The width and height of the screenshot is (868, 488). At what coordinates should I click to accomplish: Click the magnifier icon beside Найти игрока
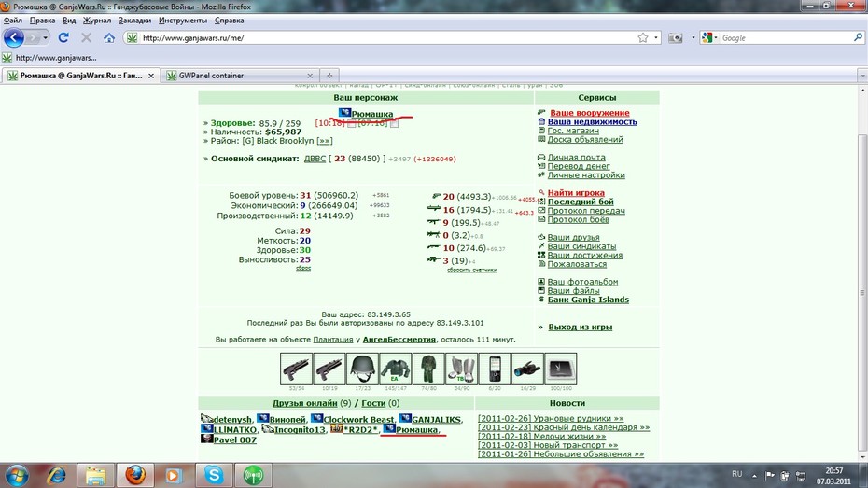[541, 192]
